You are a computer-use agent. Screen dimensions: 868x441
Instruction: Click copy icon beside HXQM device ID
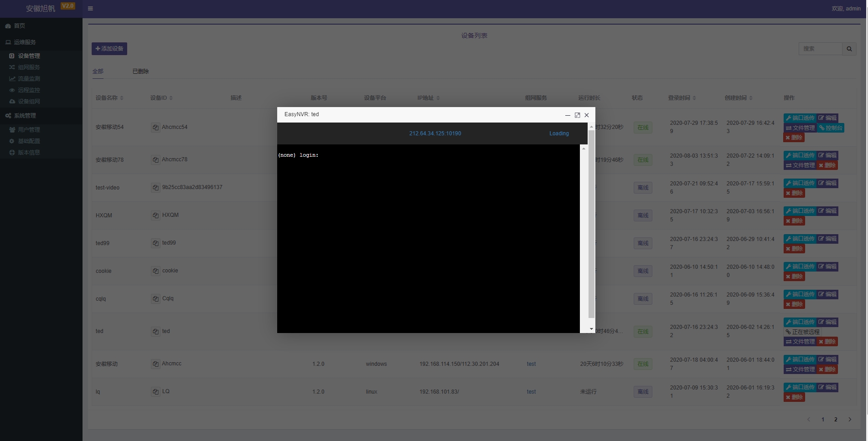pos(155,215)
